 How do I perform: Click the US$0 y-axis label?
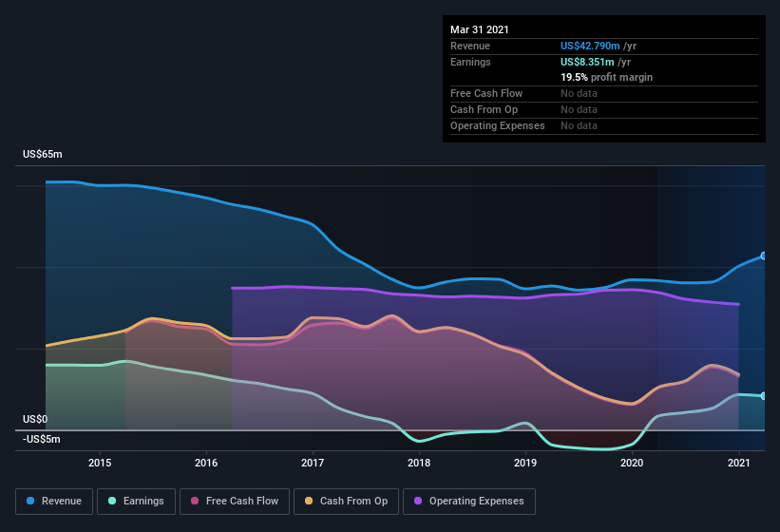click(x=35, y=419)
